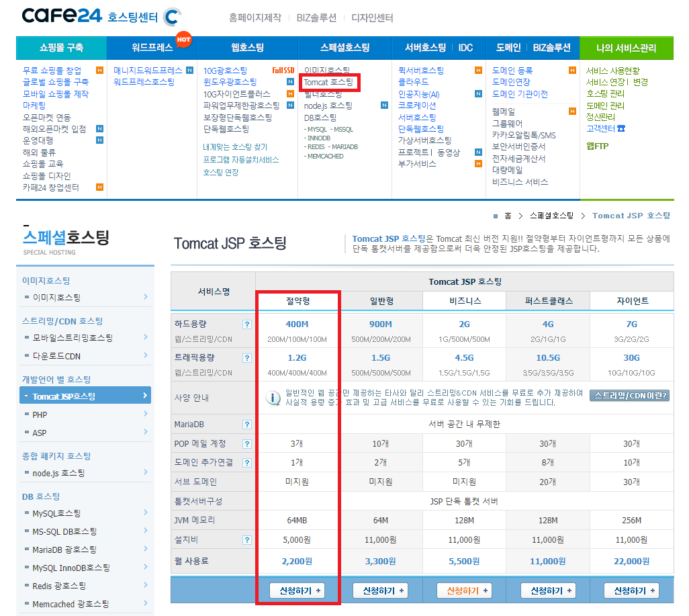Click 신청하기 button for 비즈니스 plan

pyautogui.click(x=464, y=590)
